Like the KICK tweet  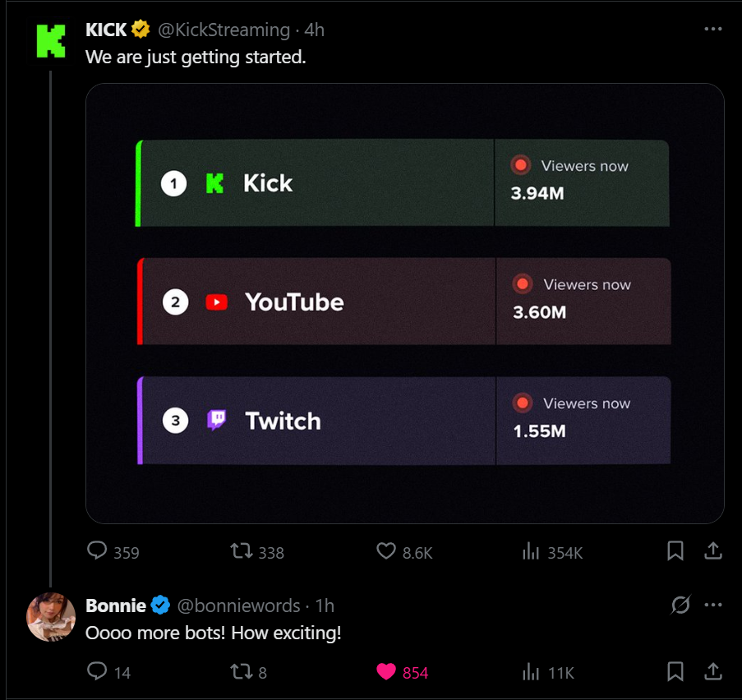click(386, 550)
